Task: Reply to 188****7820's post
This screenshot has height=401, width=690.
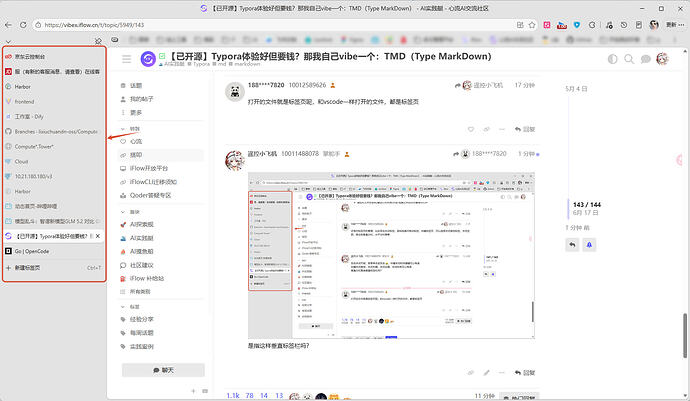Action: [525, 129]
